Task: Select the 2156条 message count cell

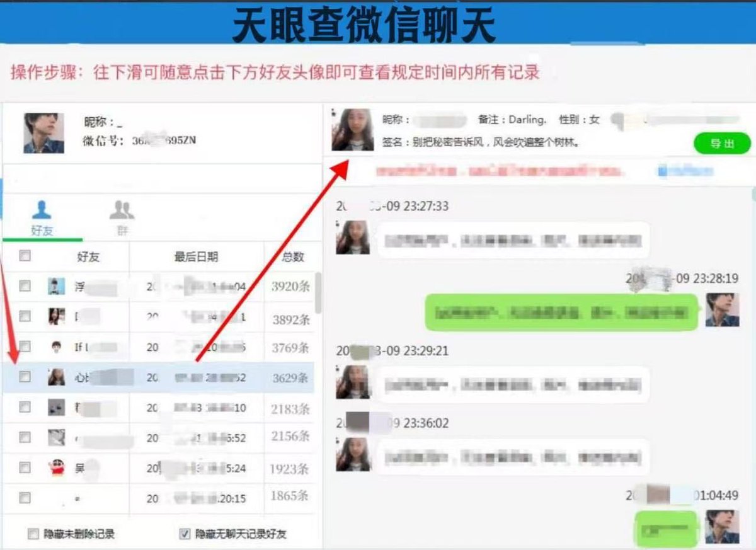Action: (x=290, y=436)
